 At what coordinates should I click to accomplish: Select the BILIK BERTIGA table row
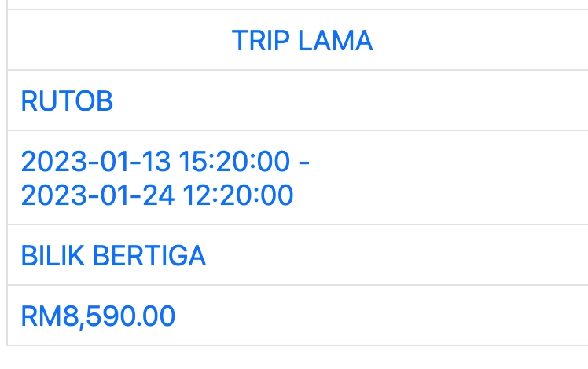pos(393,255)
